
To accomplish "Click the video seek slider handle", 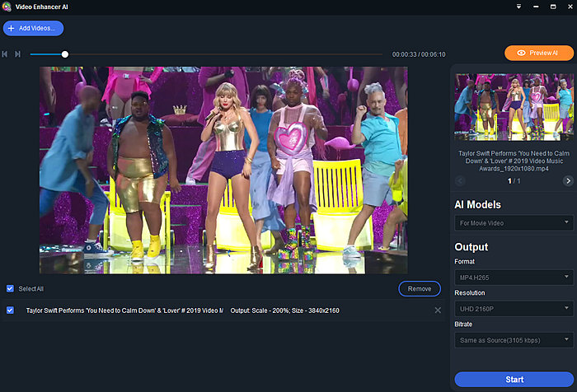I will [x=65, y=54].
